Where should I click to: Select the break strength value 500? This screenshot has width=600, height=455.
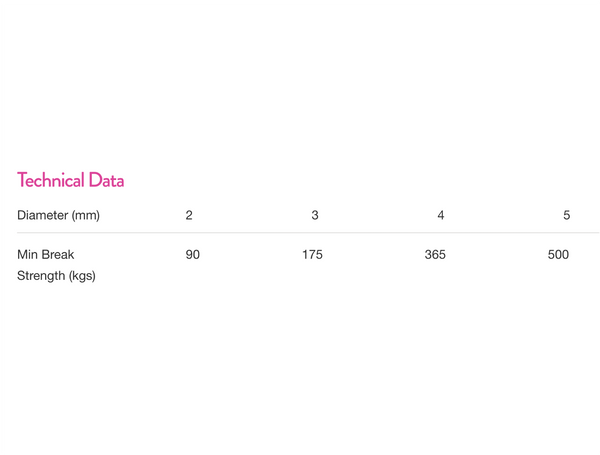(x=558, y=255)
